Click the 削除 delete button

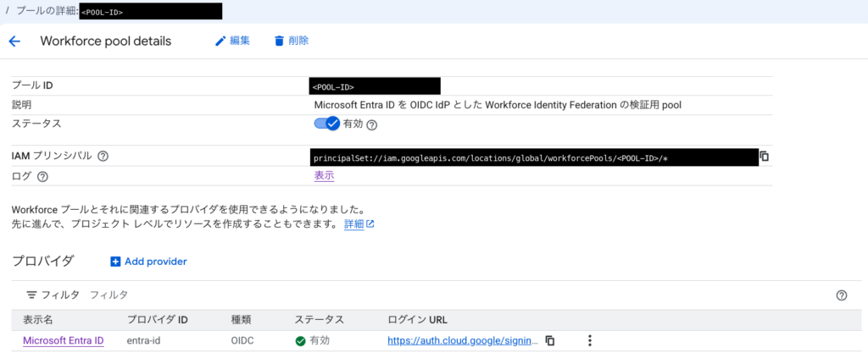(292, 41)
